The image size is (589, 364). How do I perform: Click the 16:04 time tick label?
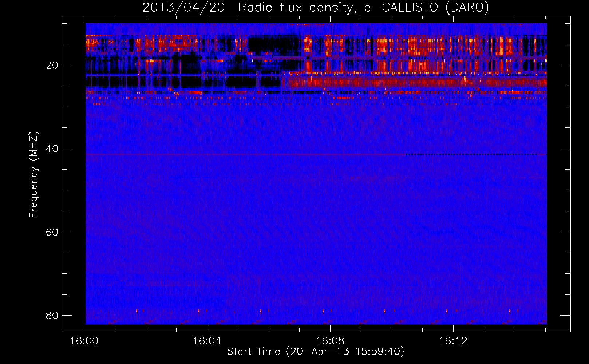pos(207,341)
